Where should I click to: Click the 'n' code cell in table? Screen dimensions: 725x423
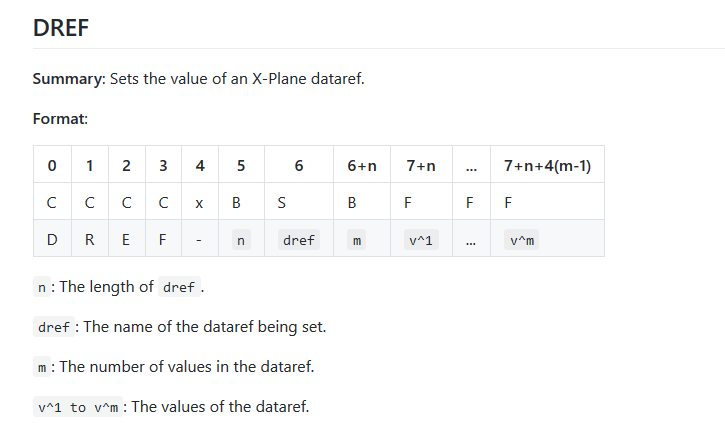(x=241, y=240)
